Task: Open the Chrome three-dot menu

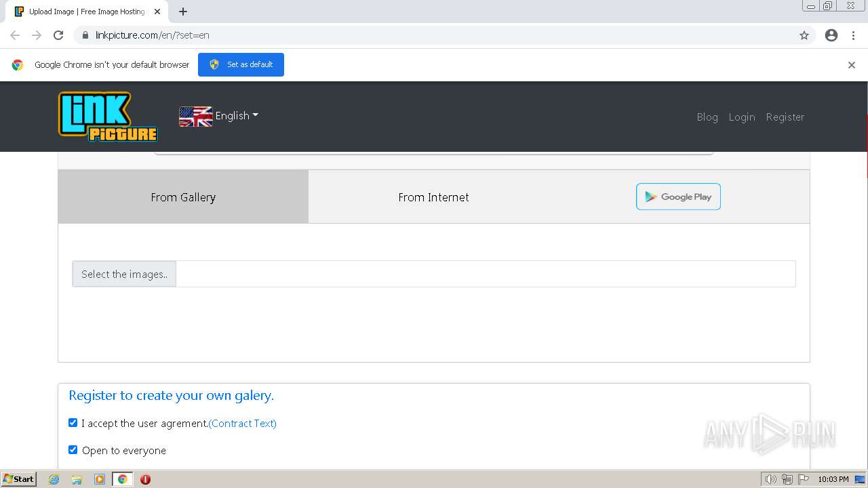Action: [853, 35]
